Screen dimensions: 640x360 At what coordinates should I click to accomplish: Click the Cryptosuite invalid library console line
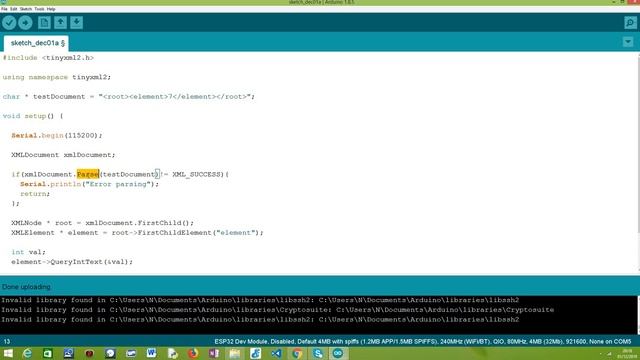click(278, 310)
